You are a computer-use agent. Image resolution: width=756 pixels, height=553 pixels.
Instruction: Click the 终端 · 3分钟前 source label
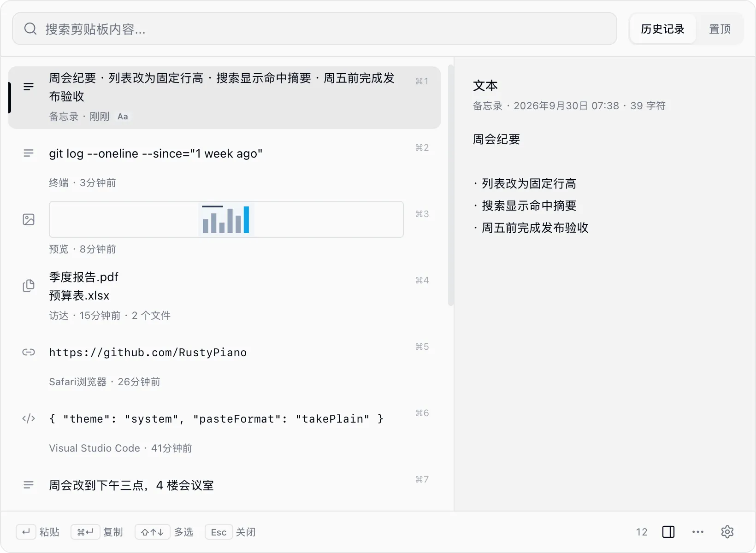point(83,183)
